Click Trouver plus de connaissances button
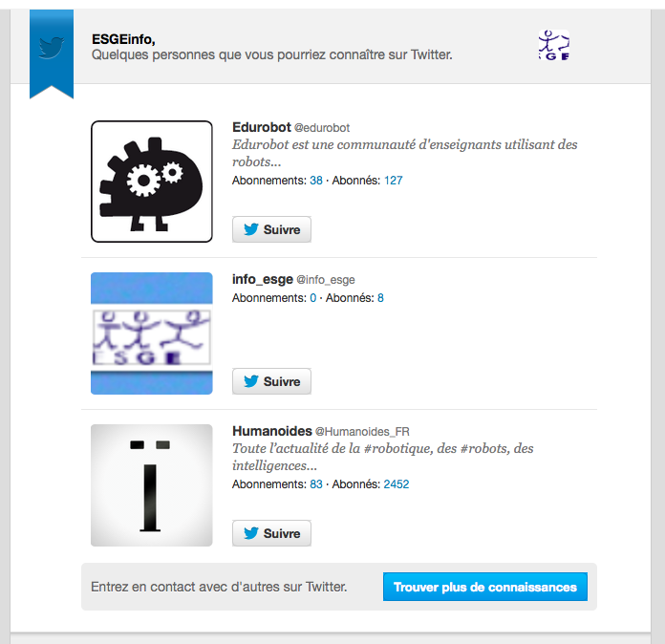665x644 pixels. tap(485, 587)
